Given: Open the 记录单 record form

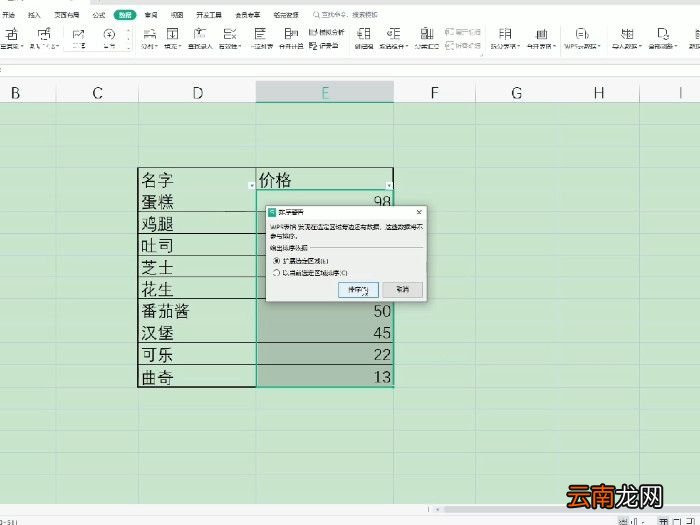Looking at the screenshot, I should (x=324, y=45).
